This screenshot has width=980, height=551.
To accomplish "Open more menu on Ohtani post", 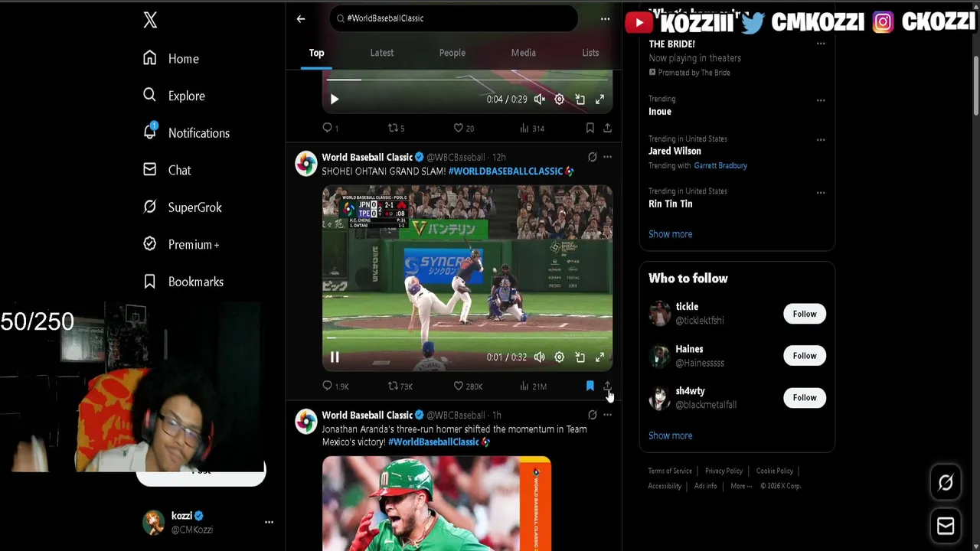I will coord(607,157).
